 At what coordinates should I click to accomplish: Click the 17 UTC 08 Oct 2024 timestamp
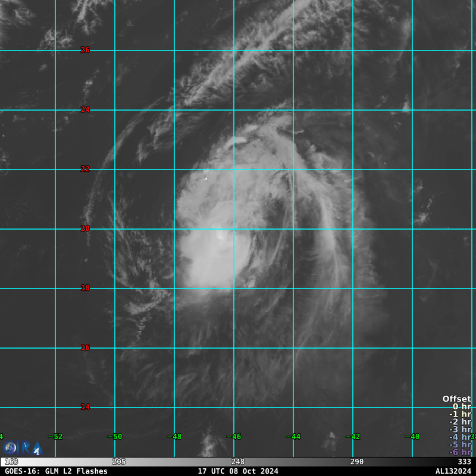click(x=238, y=471)
